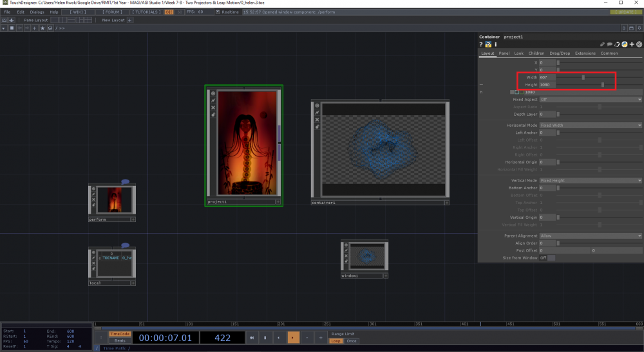Jump timeline to start
Image resolution: width=644 pixels, height=352 pixels.
(x=251, y=338)
